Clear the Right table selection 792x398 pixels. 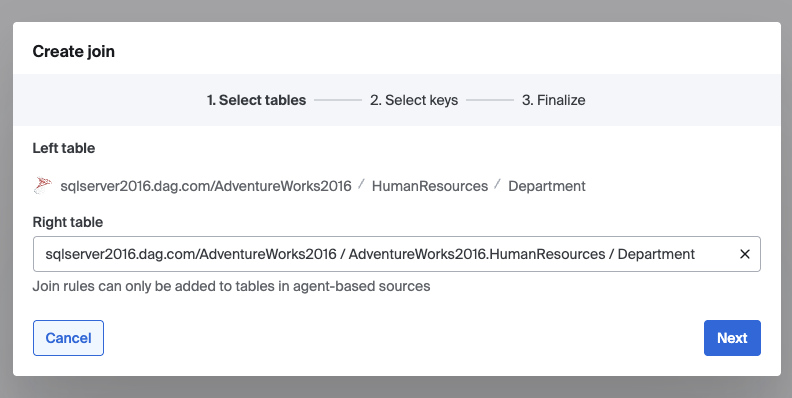pos(745,254)
